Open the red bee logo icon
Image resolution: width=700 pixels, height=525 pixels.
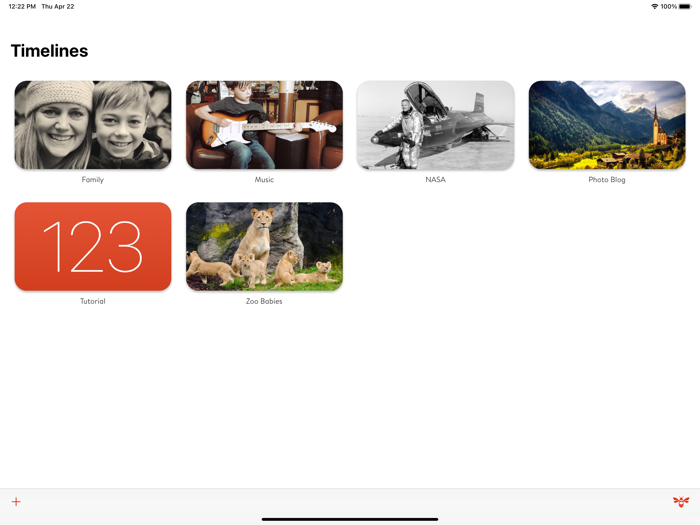[681, 502]
